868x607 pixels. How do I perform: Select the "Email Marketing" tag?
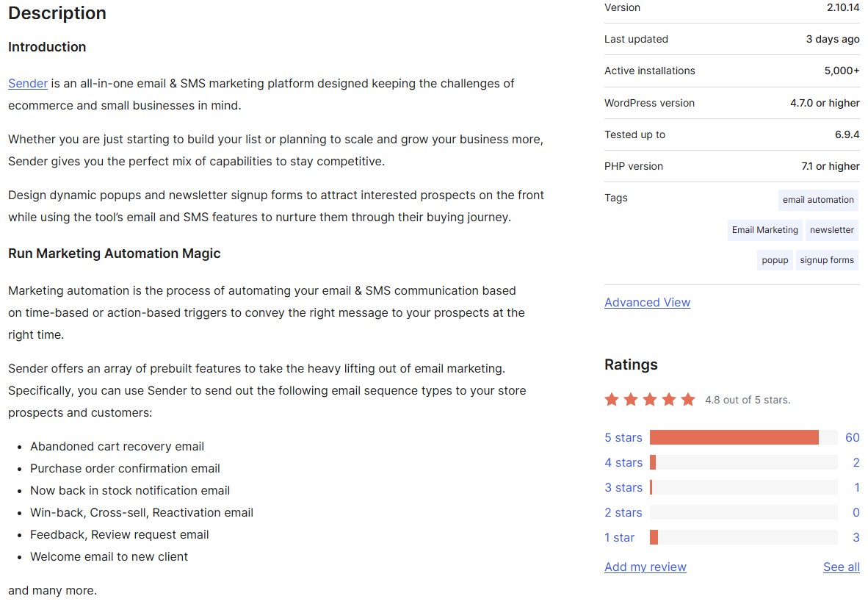click(764, 230)
